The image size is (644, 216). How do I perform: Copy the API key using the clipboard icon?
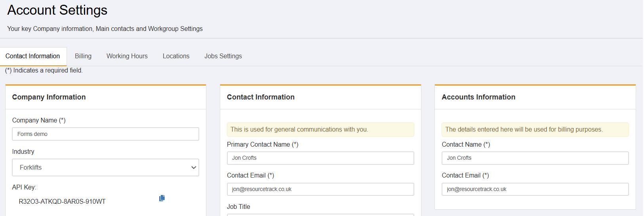(162, 198)
